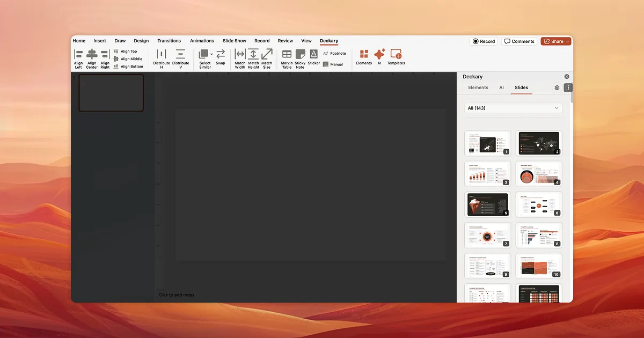Expand the Select Similar dropdown arrow
This screenshot has height=338, width=644.
click(212, 54)
